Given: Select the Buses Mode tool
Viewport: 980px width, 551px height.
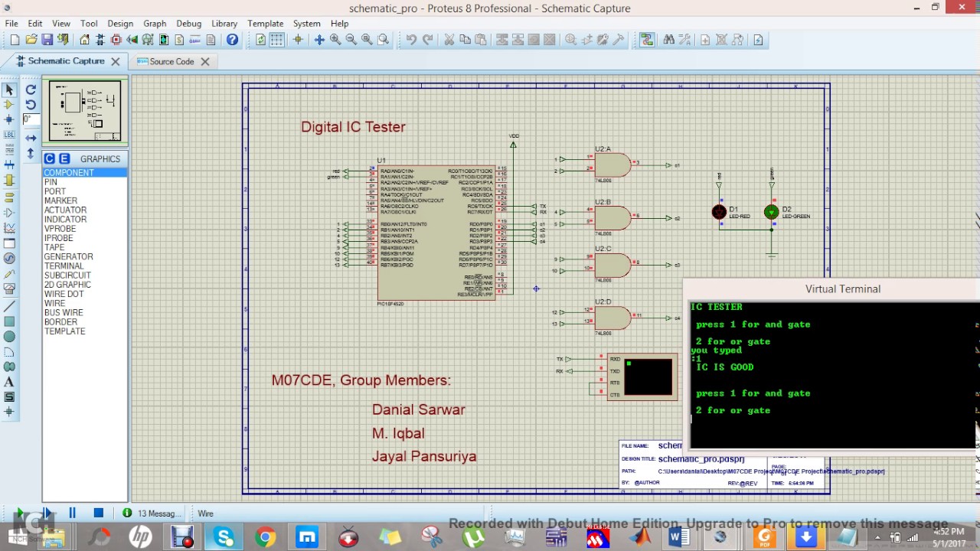Looking at the screenshot, I should [9, 165].
